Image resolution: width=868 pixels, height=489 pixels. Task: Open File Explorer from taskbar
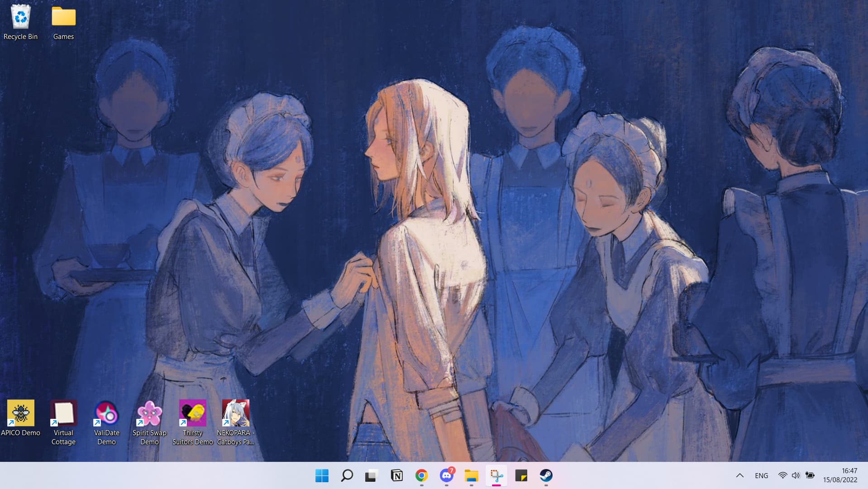(x=471, y=475)
